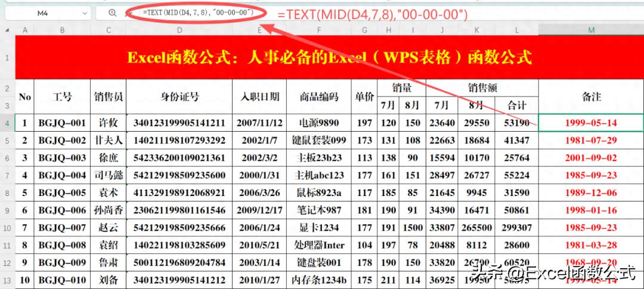Image resolution: width=644 pixels, height=289 pixels.
Task: Select column header A
Action: pos(25,30)
